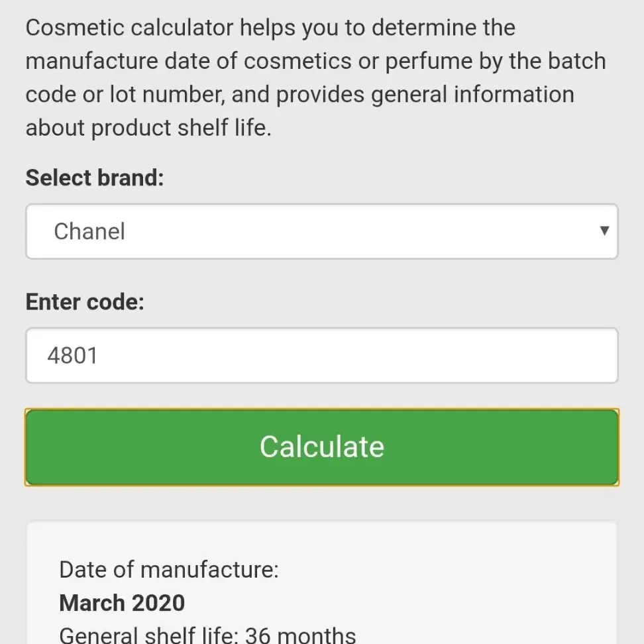Click the word "perfume" in description

428,61
